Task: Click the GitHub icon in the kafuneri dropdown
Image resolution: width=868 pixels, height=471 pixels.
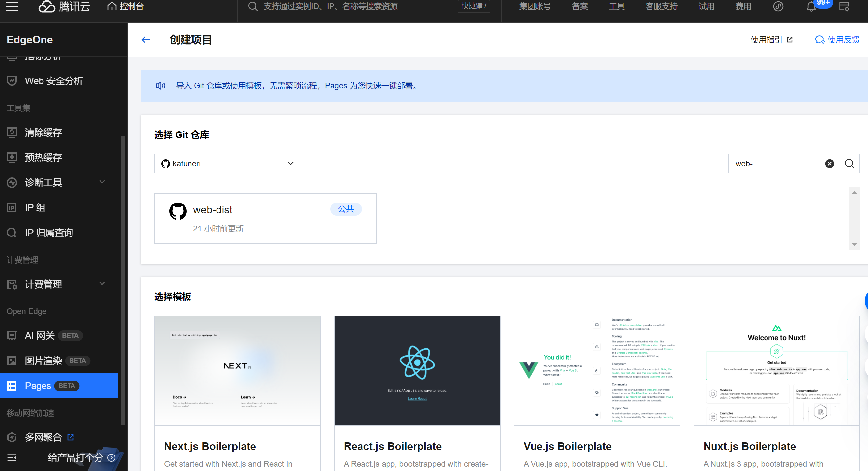Action: (x=165, y=164)
